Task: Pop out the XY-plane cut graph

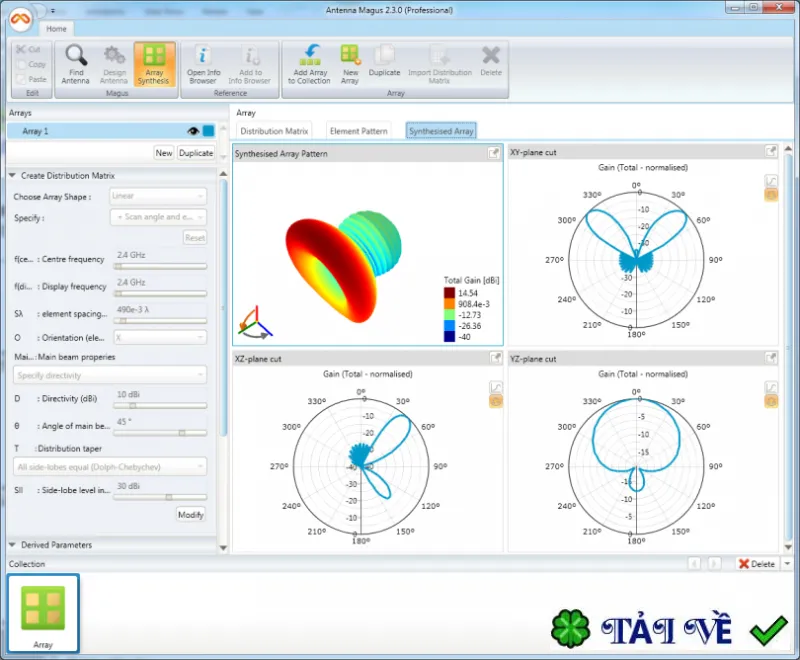Action: (x=771, y=151)
